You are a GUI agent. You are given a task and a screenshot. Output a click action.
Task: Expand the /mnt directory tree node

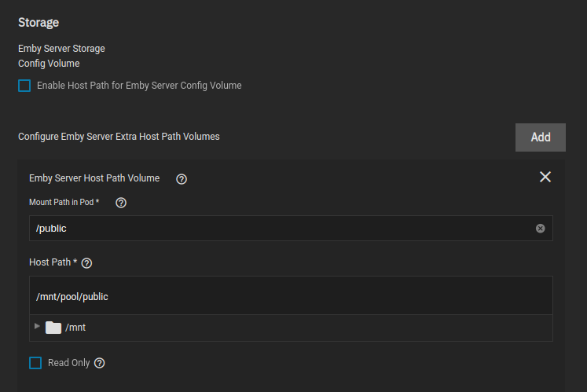37,326
